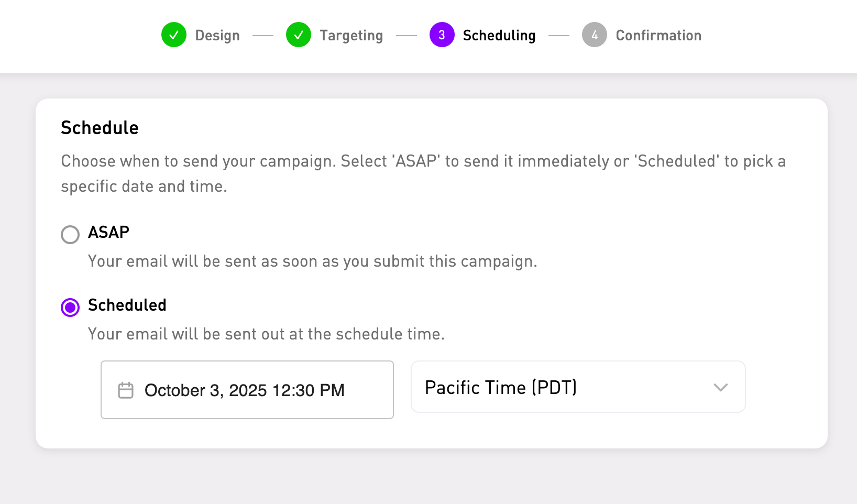Click the calendar icon in the date field
The width and height of the screenshot is (857, 504).
[x=126, y=390]
